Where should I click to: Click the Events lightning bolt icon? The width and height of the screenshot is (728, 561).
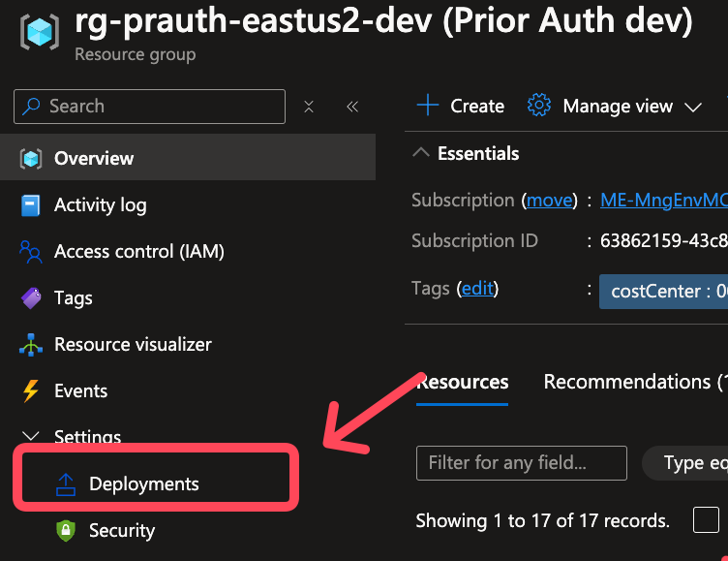pos(31,390)
